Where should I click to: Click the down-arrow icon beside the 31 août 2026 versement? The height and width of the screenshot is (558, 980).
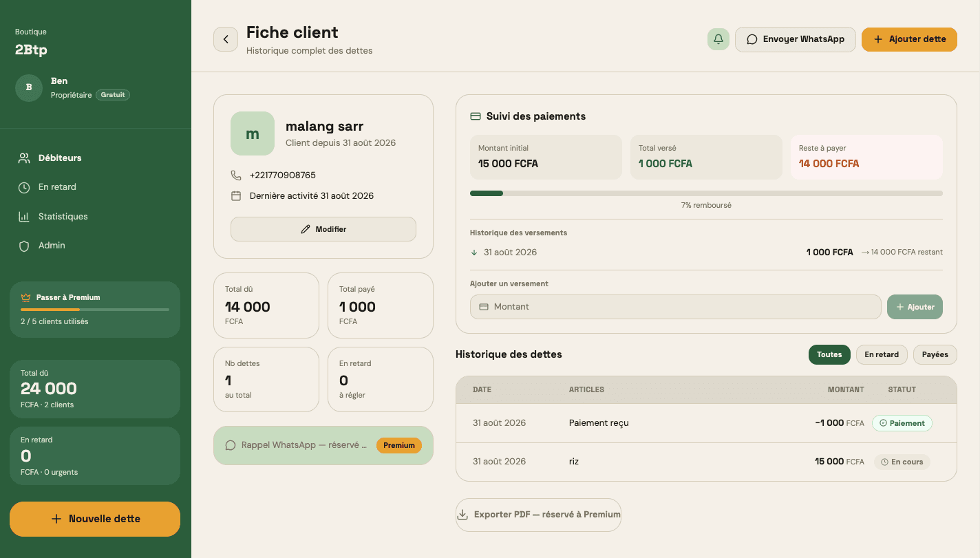[x=474, y=253]
